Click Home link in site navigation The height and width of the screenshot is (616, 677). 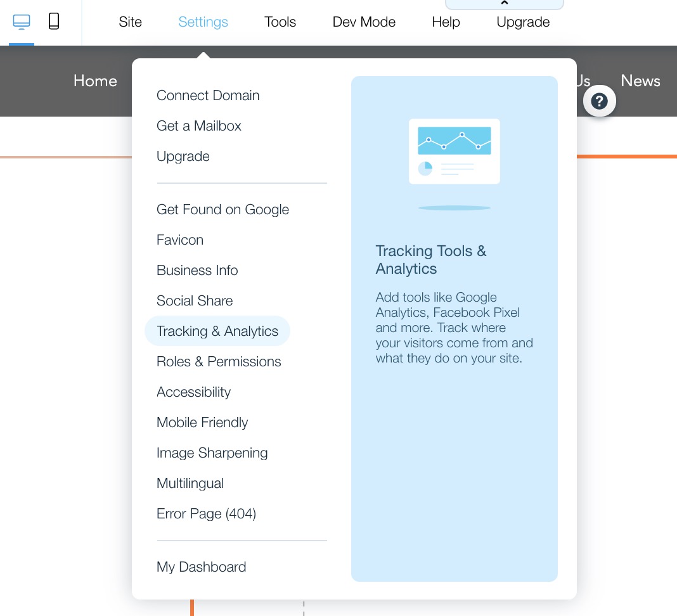point(95,81)
